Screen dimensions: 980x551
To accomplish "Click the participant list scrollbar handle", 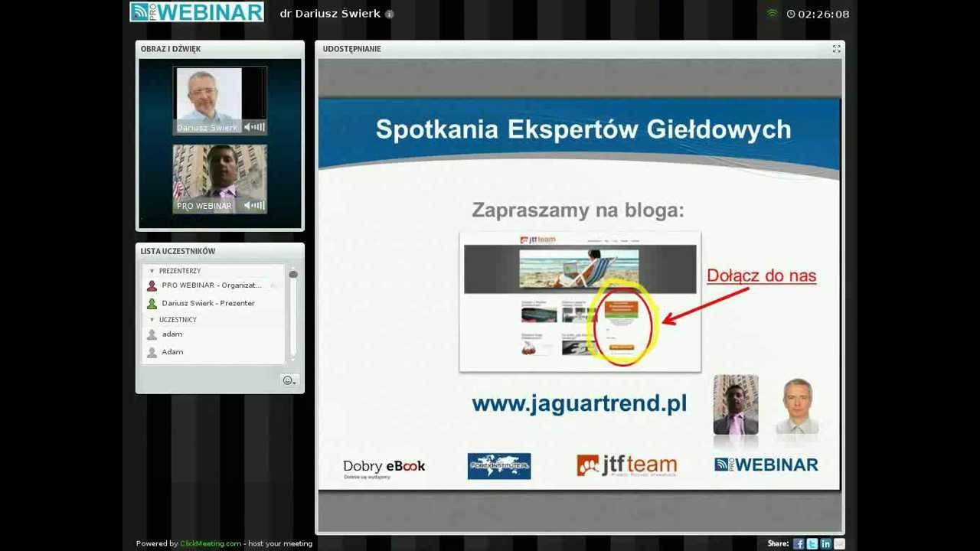I will (293, 274).
